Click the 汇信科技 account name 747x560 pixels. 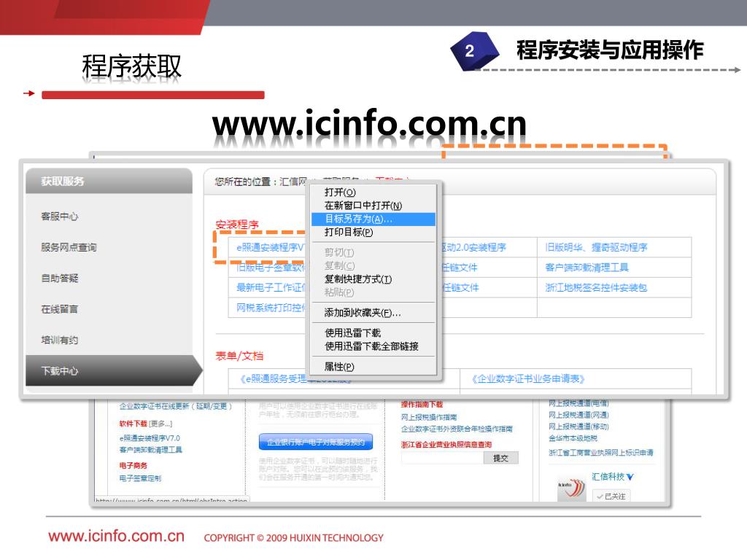pos(608,477)
